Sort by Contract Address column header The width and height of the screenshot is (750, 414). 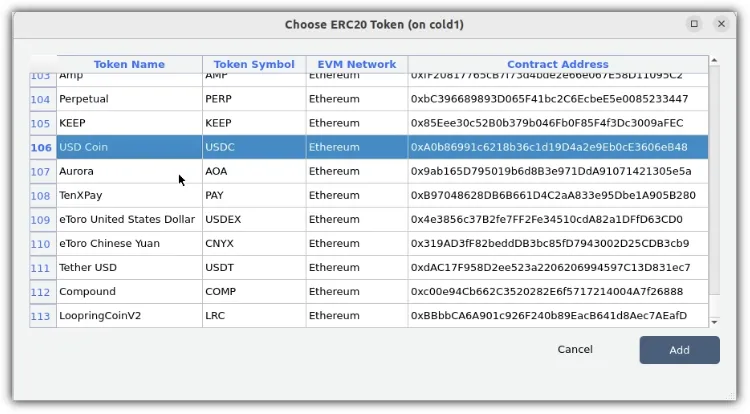tap(558, 64)
